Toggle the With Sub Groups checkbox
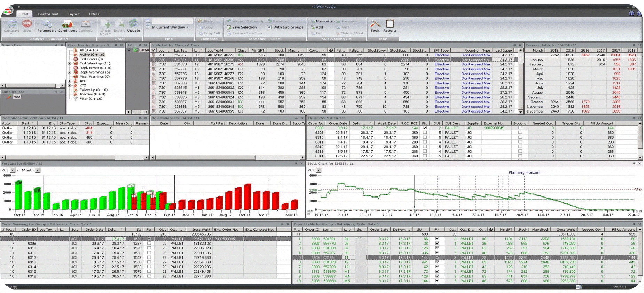This screenshot has height=293, width=644. pyautogui.click(x=269, y=27)
